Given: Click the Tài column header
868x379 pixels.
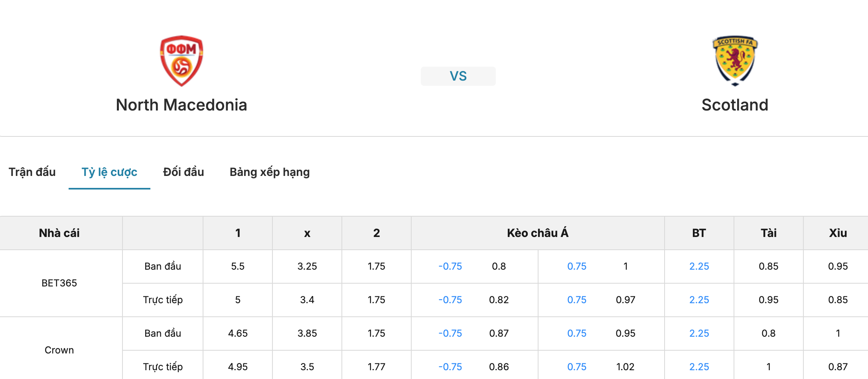Looking at the screenshot, I should pyautogui.click(x=769, y=233).
